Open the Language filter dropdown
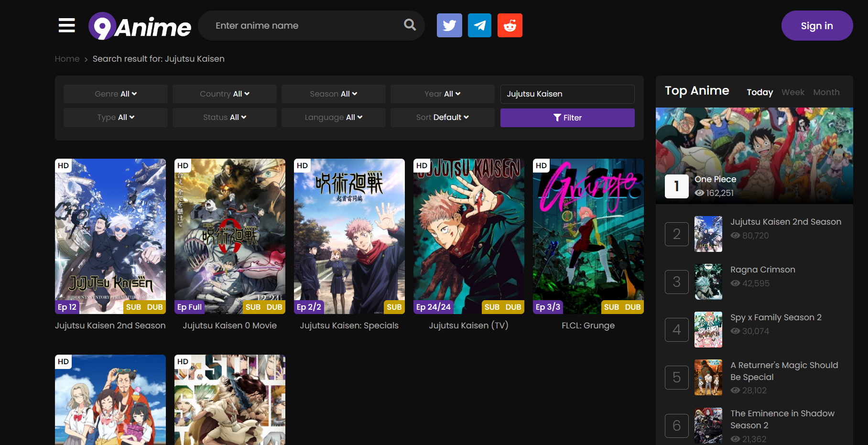868x445 pixels. 333,118
